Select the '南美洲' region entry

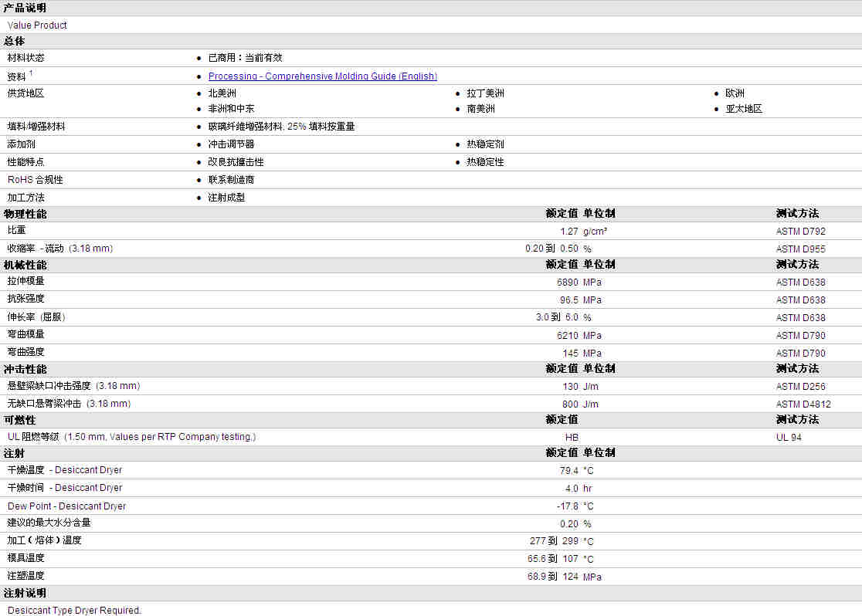tap(481, 109)
